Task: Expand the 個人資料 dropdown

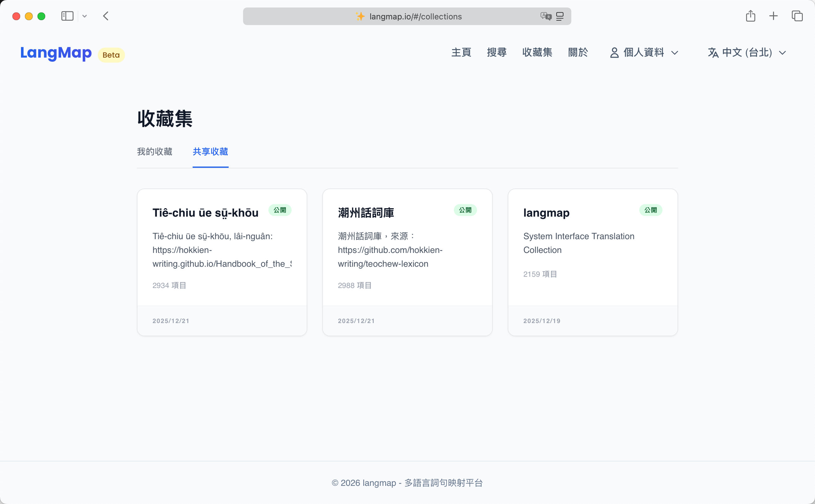Action: pos(675,52)
